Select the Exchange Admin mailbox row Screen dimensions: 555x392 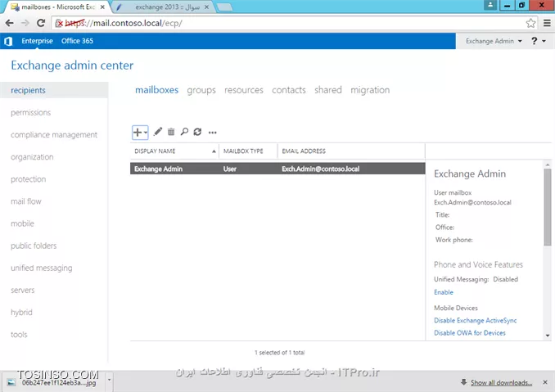pyautogui.click(x=277, y=169)
